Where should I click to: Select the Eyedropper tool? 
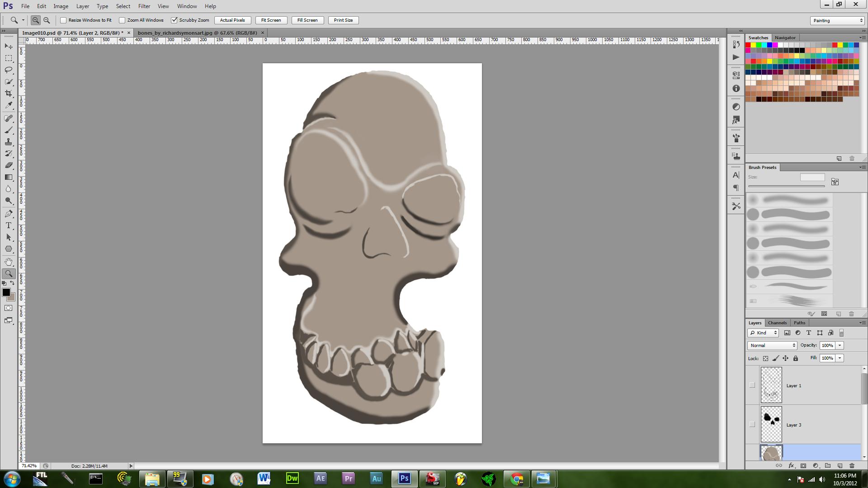pos(9,105)
